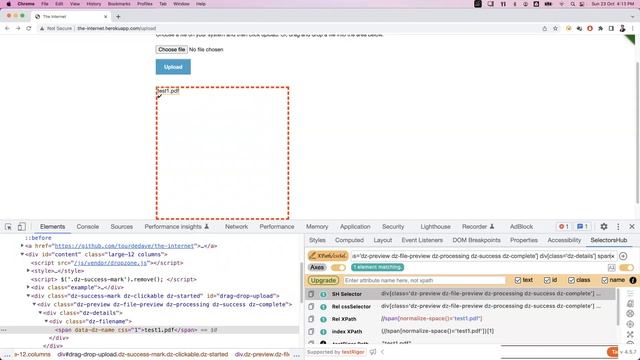Click the megaphone icon near testRigor
640x360 pixels.
[x=373, y=352]
